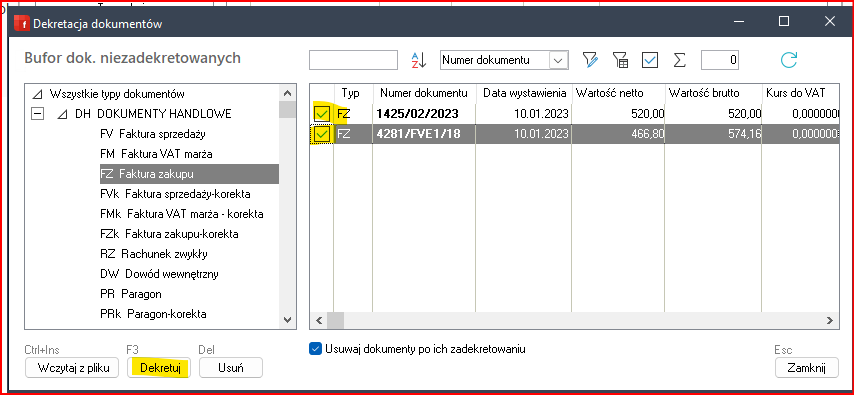Click the search input field
854x395 pixels.
point(353,60)
